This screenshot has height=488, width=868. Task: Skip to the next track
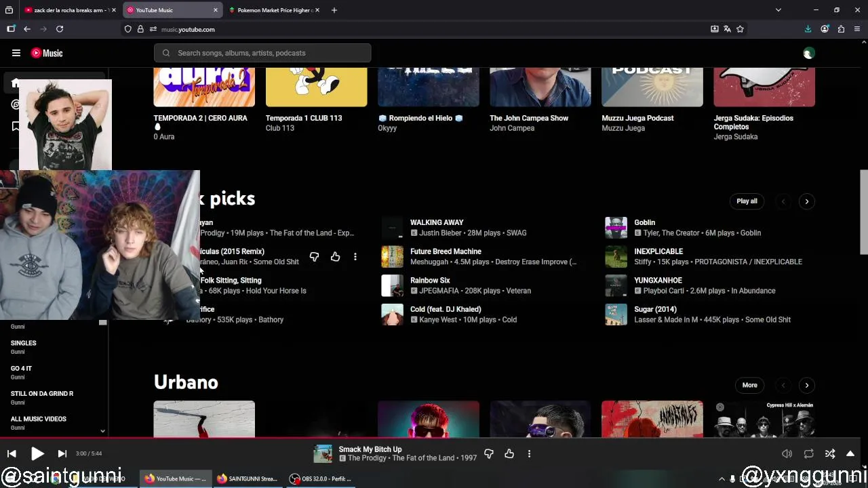62,453
